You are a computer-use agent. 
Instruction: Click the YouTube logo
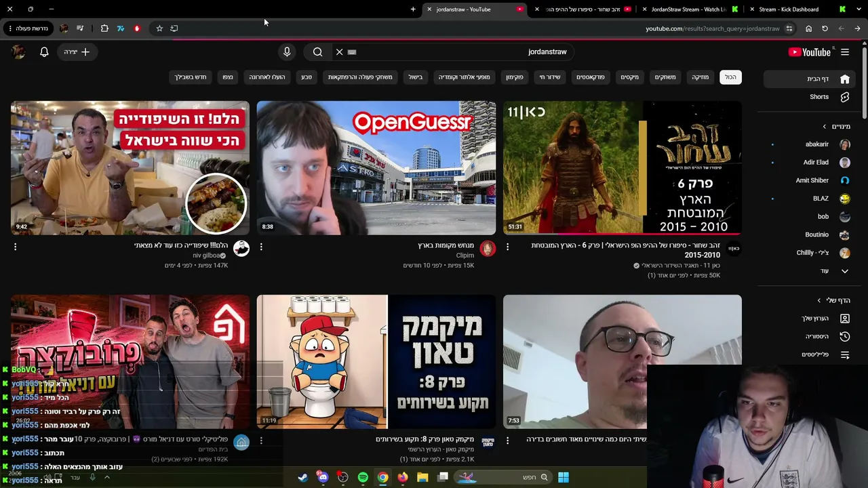click(x=810, y=52)
